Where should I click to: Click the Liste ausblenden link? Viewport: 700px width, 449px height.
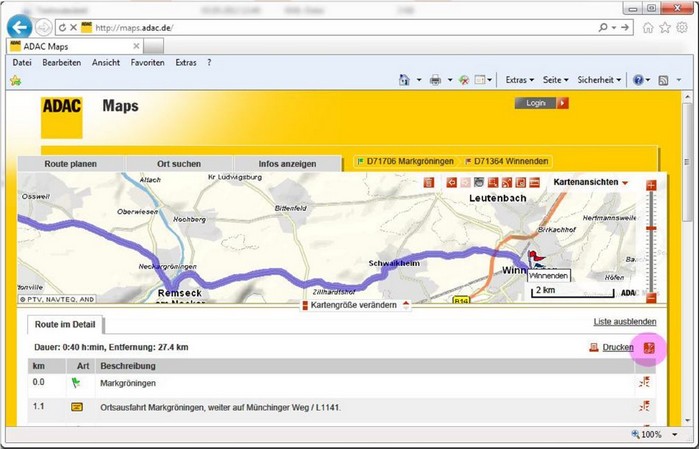point(625,321)
